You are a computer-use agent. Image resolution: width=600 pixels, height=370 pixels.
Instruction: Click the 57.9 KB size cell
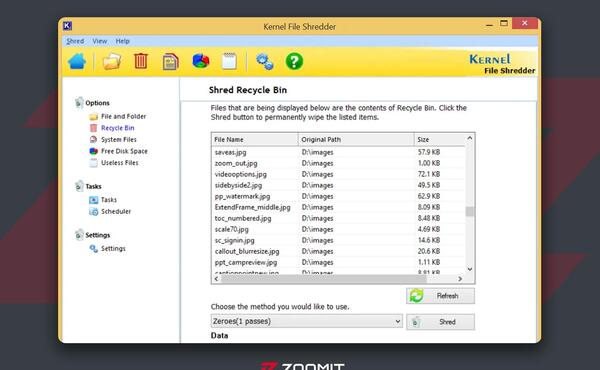pos(429,152)
